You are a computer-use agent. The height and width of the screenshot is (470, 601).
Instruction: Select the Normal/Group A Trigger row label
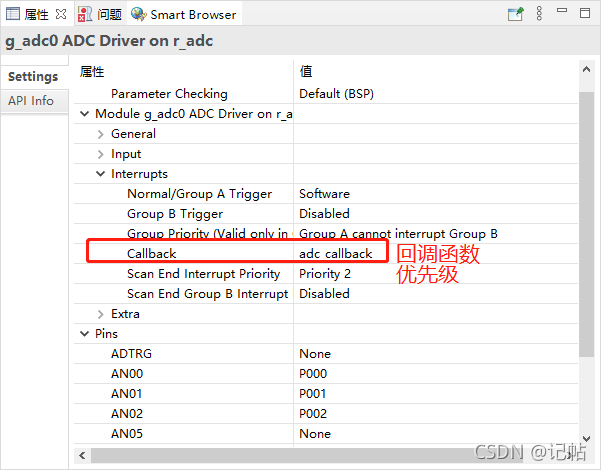[x=200, y=194]
